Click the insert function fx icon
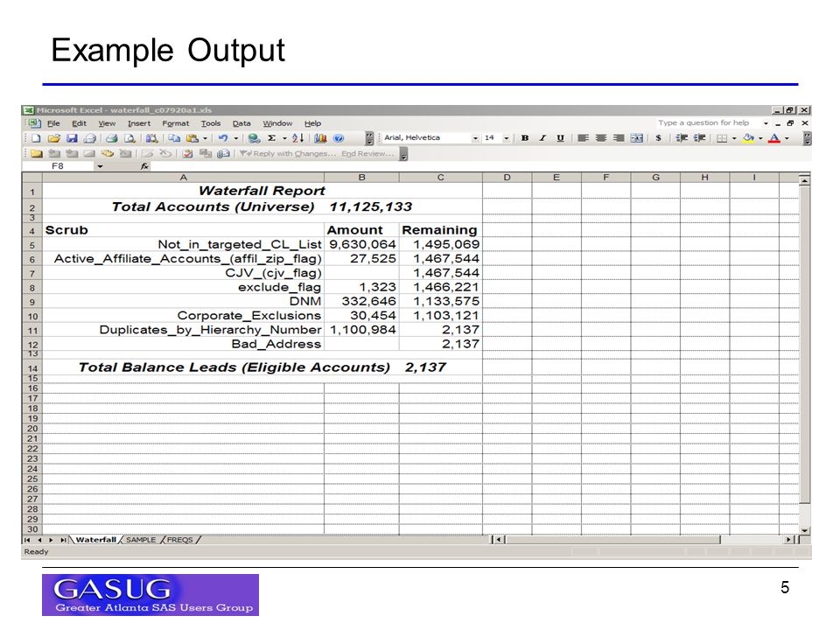Screen dimensions: 840x630 (144, 166)
